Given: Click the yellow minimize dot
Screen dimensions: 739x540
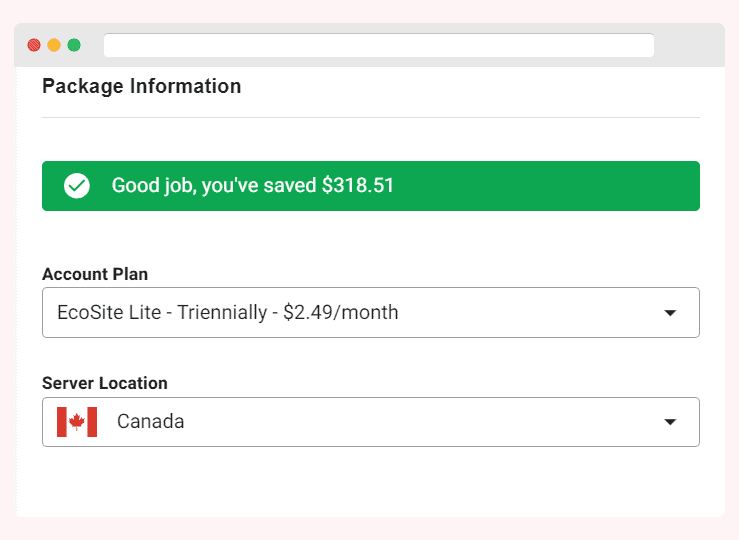Looking at the screenshot, I should 54,45.
